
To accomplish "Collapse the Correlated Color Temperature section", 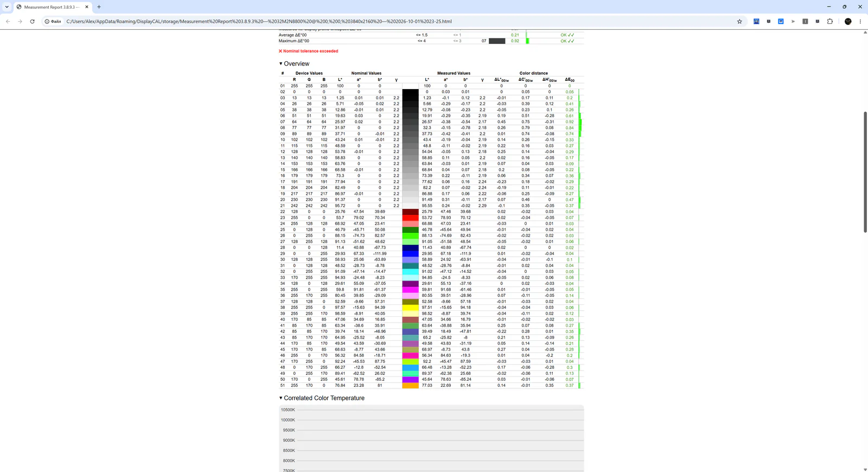I will click(x=322, y=398).
